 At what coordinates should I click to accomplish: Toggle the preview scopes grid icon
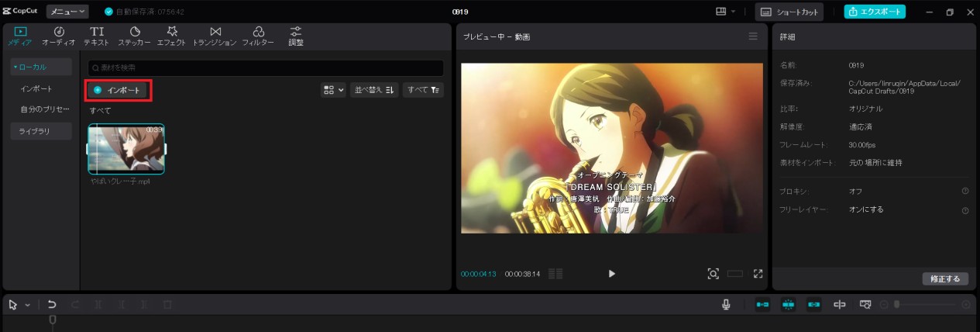[x=555, y=274]
